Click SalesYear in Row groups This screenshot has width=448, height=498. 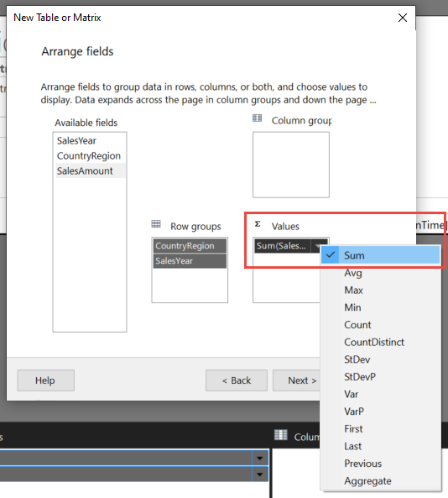[x=190, y=260]
